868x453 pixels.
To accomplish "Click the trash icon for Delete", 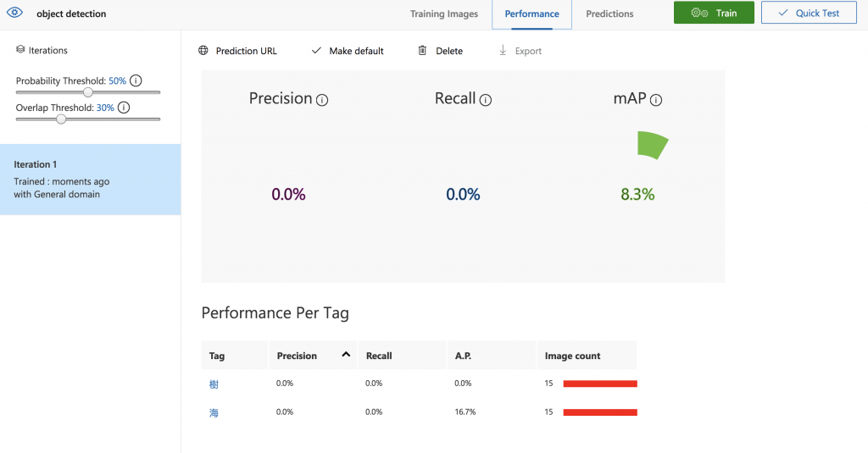I will click(422, 51).
